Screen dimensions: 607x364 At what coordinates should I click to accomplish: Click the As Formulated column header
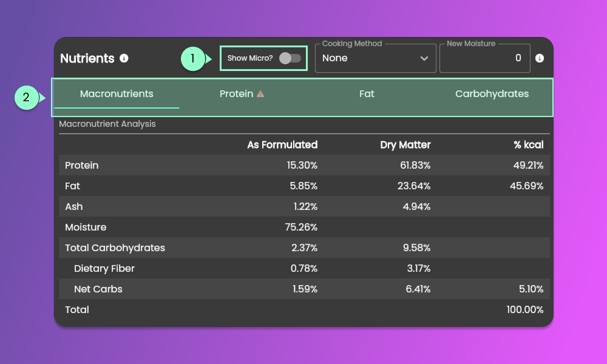(282, 145)
